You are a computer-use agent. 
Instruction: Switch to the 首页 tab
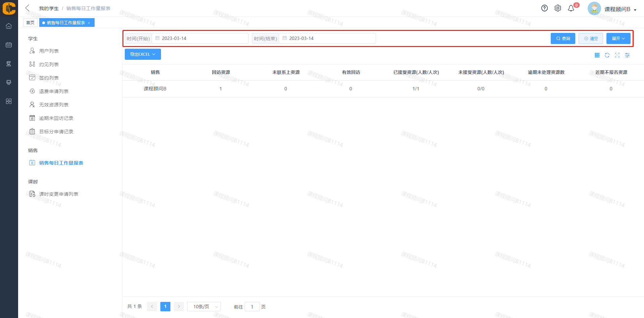[30, 22]
